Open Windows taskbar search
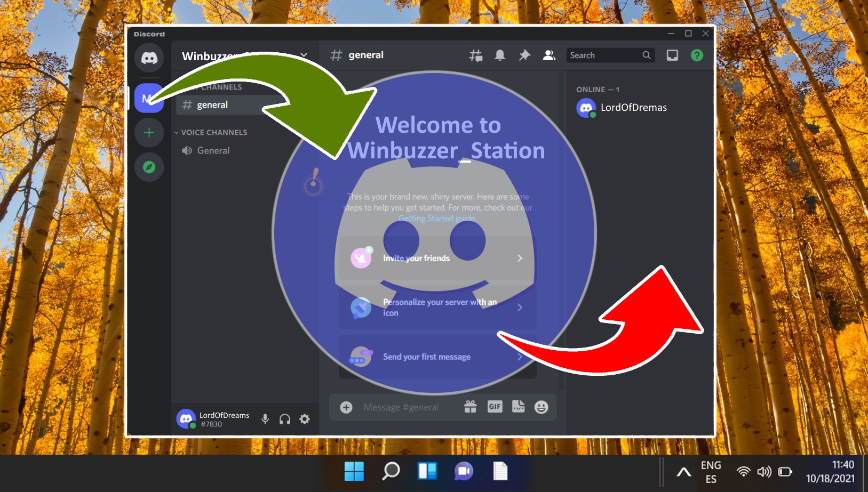868x492 pixels. pos(391,471)
